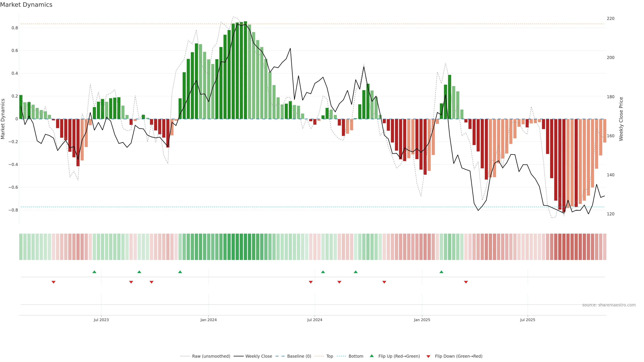Click the green Flip Up legend triangle

(372, 356)
